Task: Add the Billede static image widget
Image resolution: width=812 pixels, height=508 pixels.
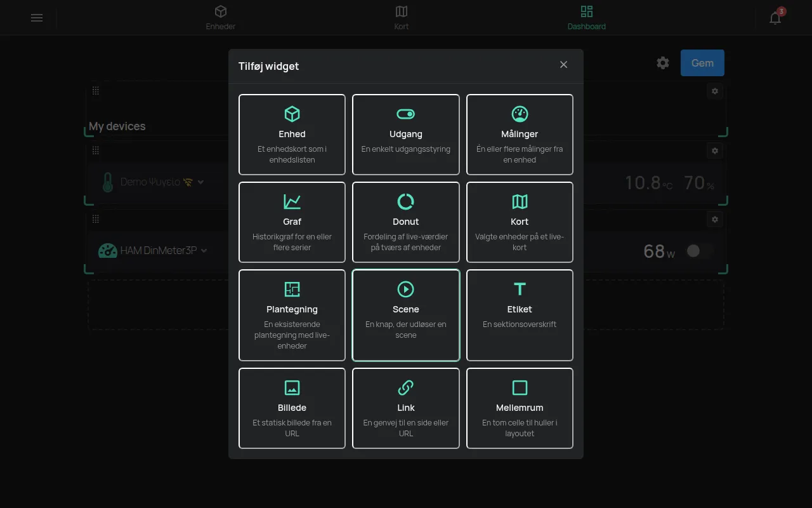Action: [292, 408]
